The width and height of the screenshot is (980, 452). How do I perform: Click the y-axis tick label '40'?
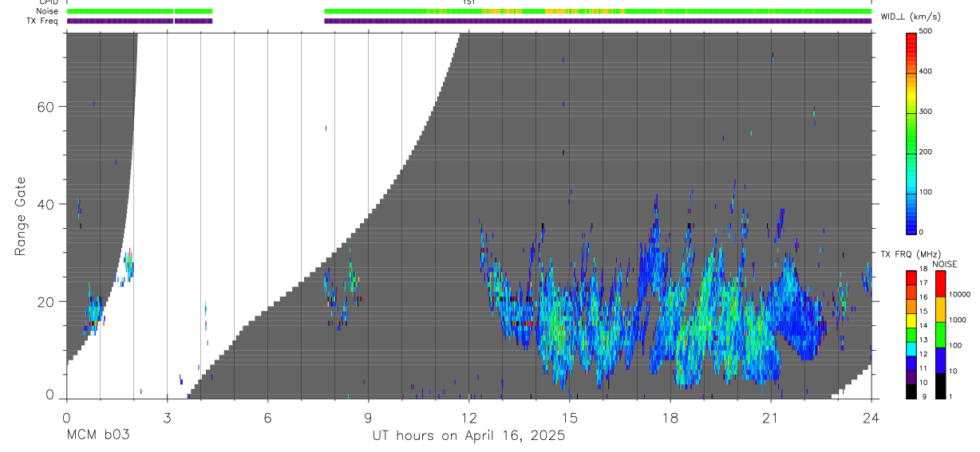click(46, 204)
